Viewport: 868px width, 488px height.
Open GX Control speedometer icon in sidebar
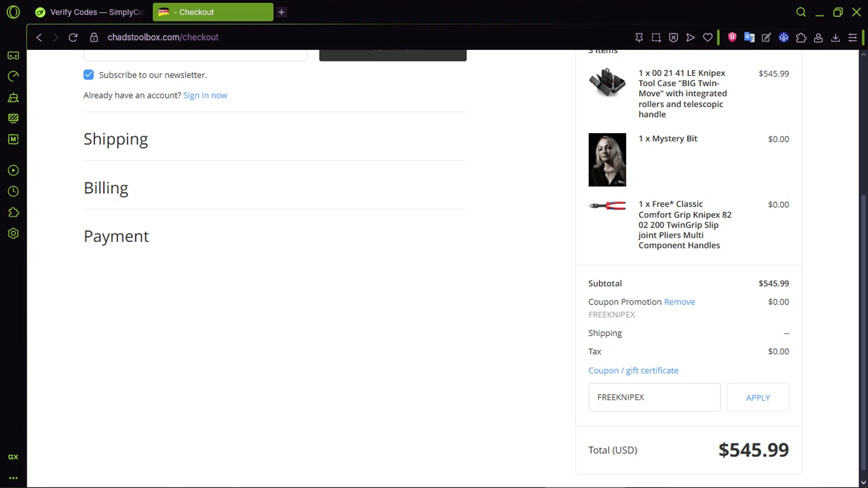pyautogui.click(x=13, y=76)
